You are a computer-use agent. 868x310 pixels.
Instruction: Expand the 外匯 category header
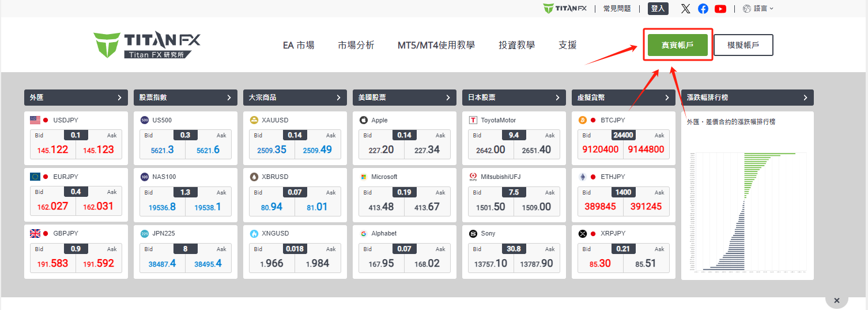76,98
